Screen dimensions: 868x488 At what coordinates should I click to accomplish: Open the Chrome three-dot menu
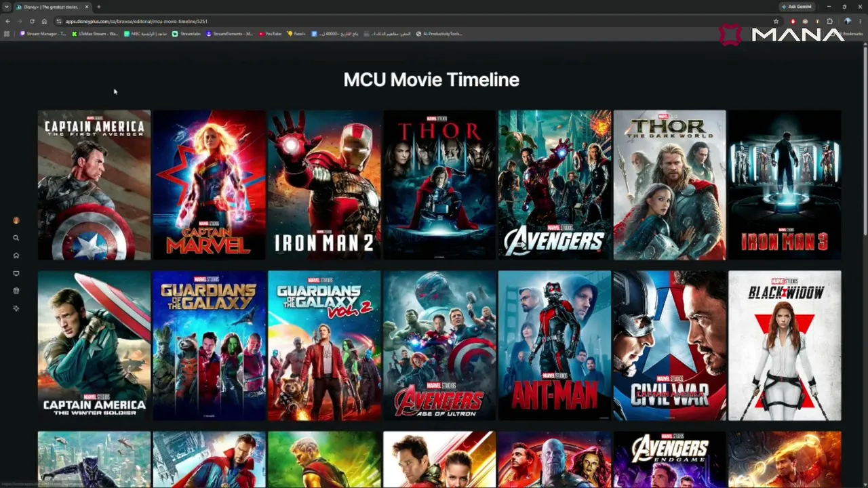tap(861, 21)
